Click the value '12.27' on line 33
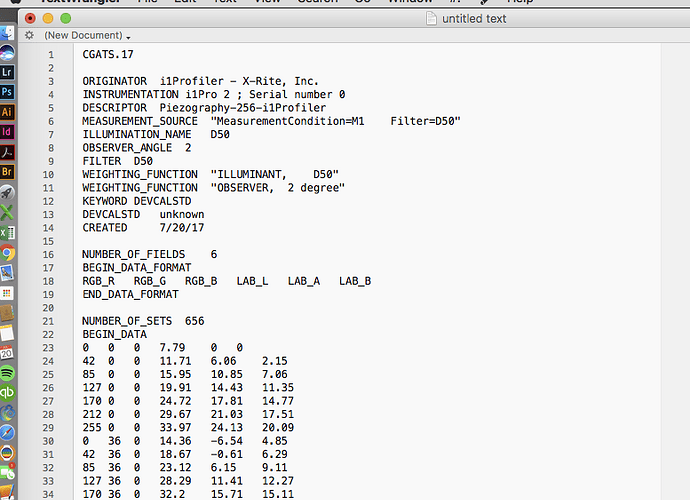 click(x=278, y=481)
